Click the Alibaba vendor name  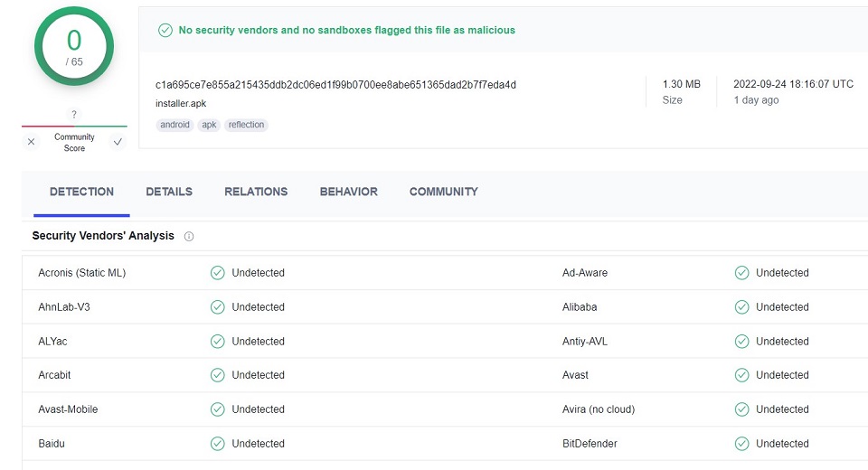[580, 307]
